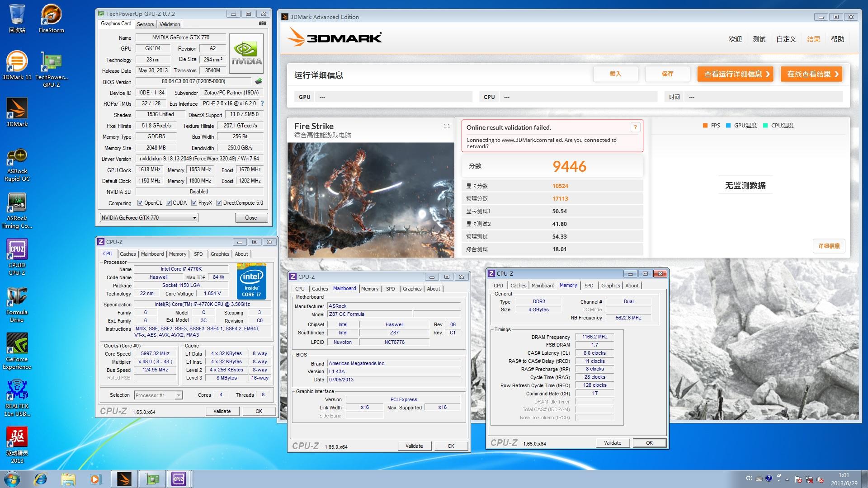Click the DRAM Frequency value 1166.2 MHz
Screen dimensions: 868x488
tap(595, 337)
